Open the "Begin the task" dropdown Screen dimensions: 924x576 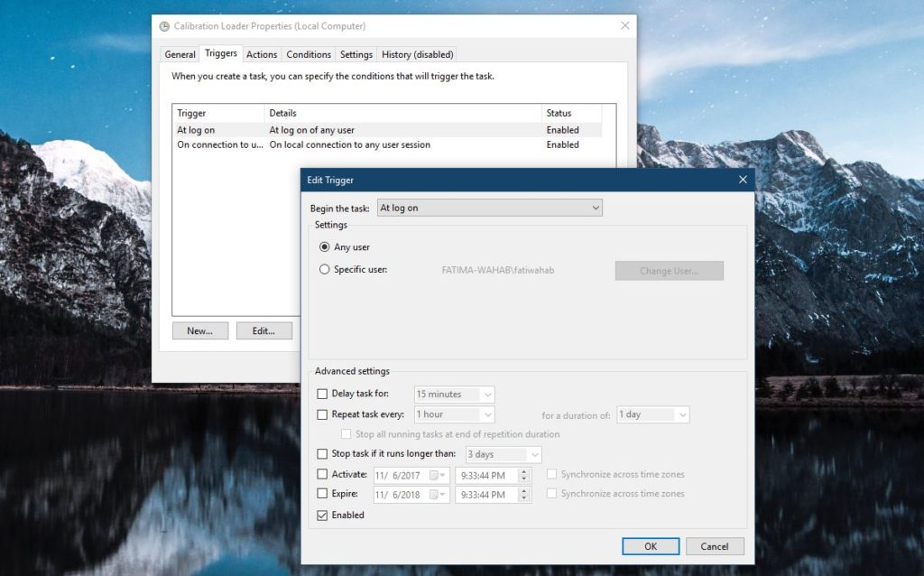click(595, 207)
